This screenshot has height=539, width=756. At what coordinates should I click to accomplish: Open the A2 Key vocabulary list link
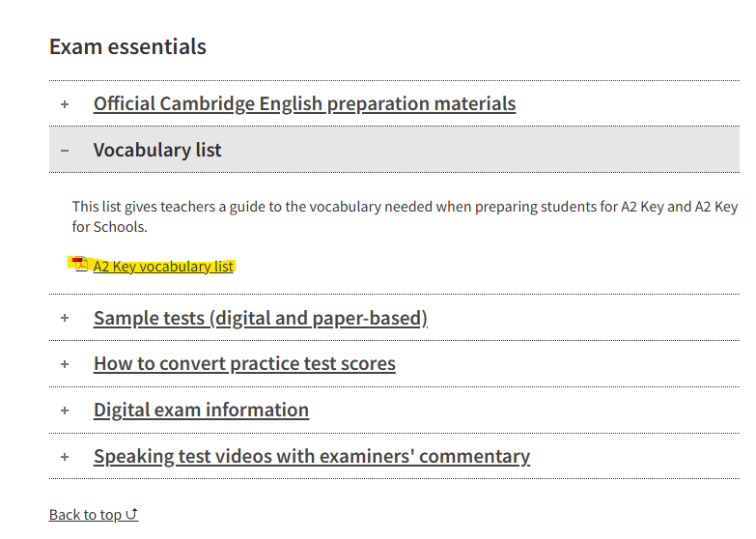(163, 267)
